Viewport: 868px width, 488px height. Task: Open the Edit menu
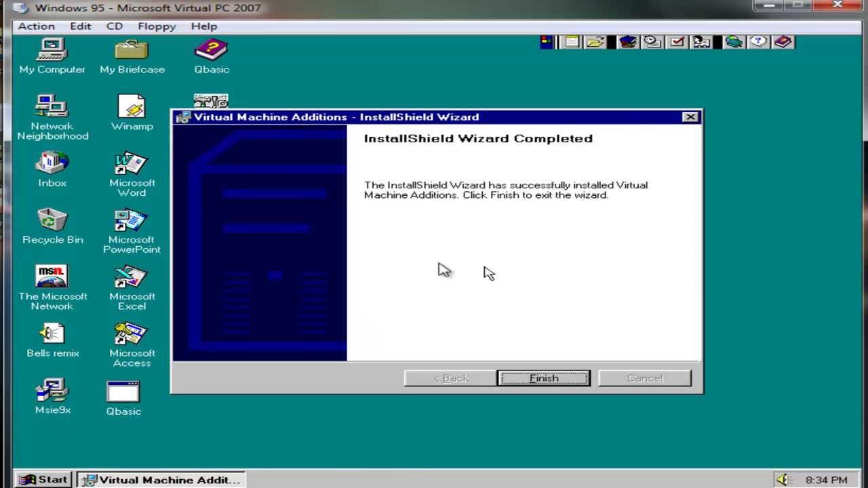tap(80, 26)
